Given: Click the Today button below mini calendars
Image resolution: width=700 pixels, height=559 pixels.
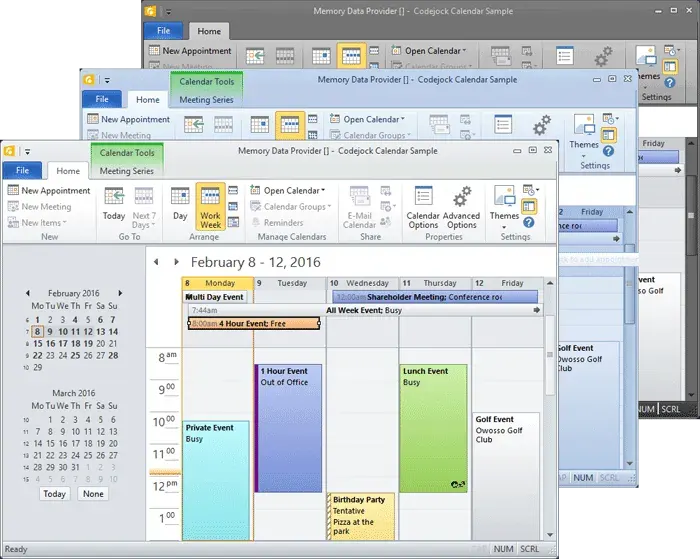Looking at the screenshot, I should point(54,494).
